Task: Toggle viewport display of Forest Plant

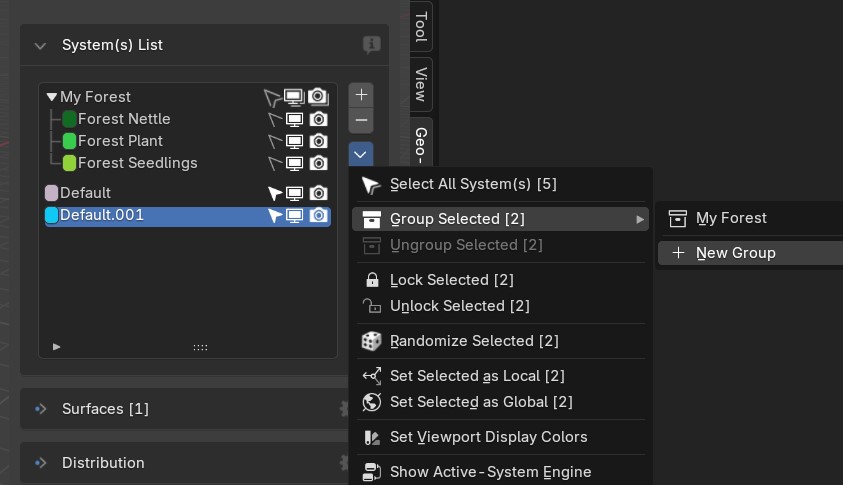Action: (294, 141)
